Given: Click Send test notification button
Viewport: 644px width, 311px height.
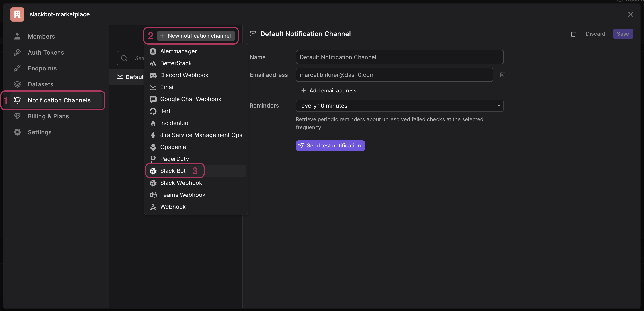Looking at the screenshot, I should pos(330,145).
